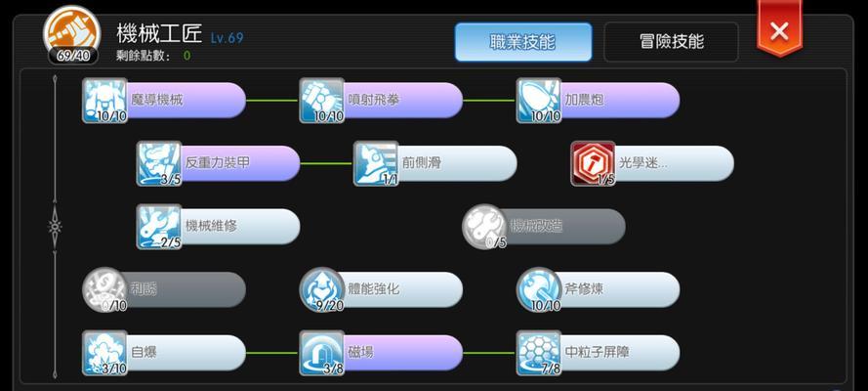
Task: Switch to the 職業技能 tab
Action: 523,42
